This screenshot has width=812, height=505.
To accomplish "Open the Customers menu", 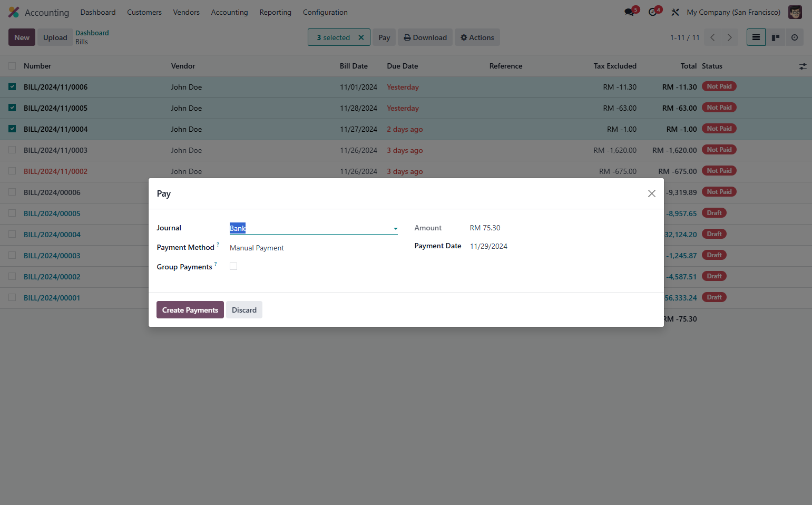I will click(x=144, y=12).
